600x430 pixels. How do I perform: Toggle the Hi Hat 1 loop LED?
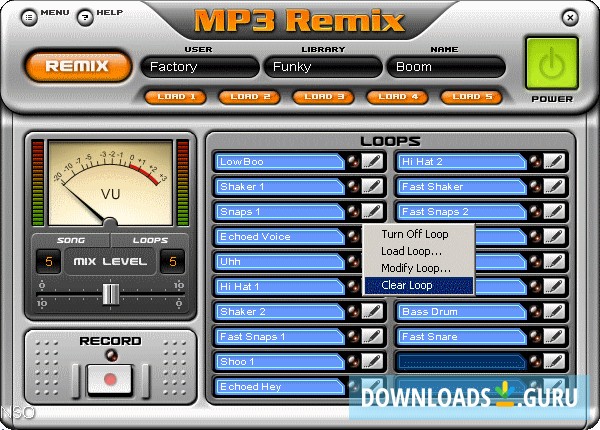point(353,287)
